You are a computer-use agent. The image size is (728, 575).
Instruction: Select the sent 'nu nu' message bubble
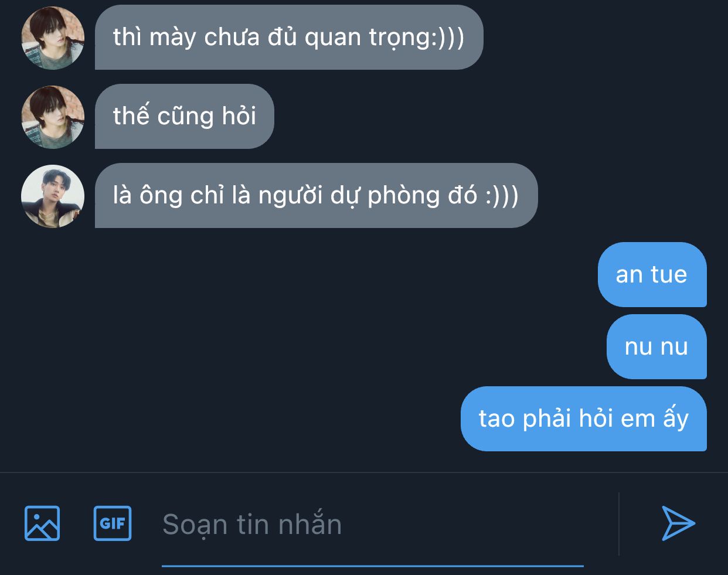[656, 346]
